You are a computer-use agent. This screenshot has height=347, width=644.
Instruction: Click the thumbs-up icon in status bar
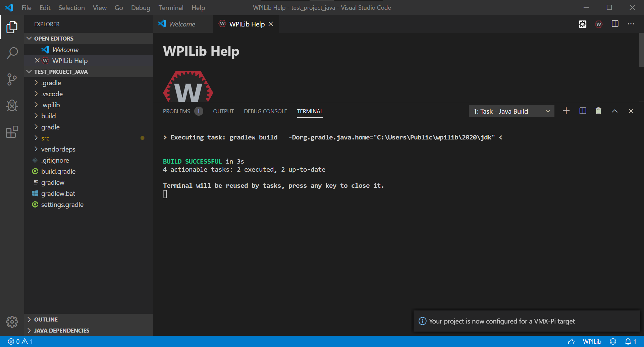[x=572, y=341]
